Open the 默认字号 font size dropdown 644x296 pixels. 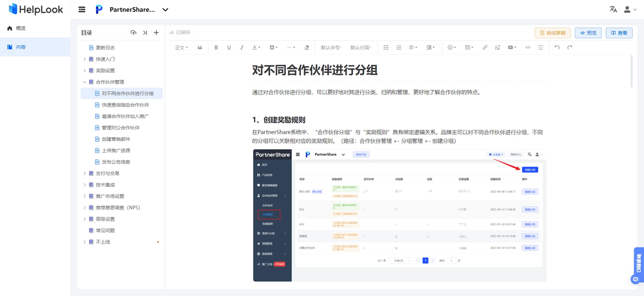pyautogui.click(x=331, y=48)
